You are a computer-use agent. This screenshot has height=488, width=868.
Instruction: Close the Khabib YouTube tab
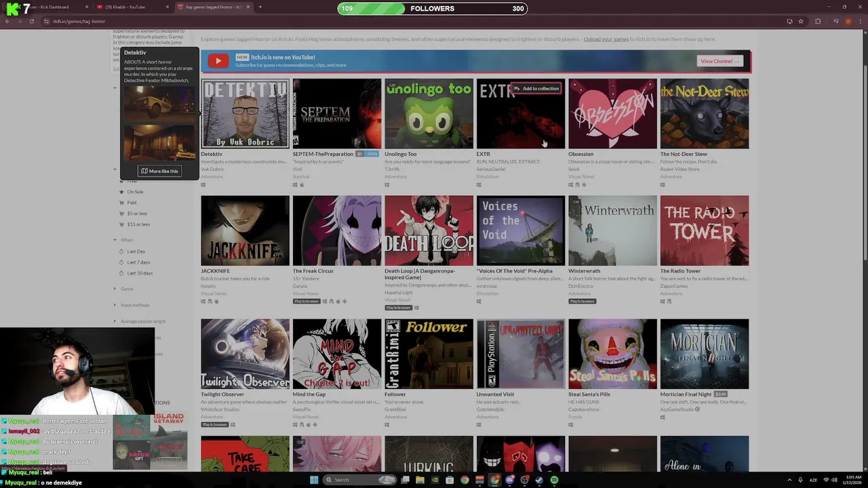point(167,7)
